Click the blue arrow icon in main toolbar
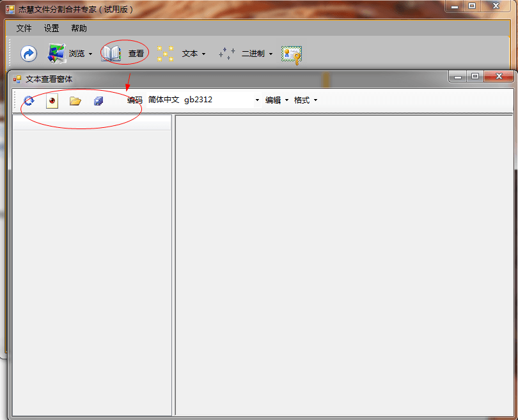The image size is (518, 420). (29, 54)
